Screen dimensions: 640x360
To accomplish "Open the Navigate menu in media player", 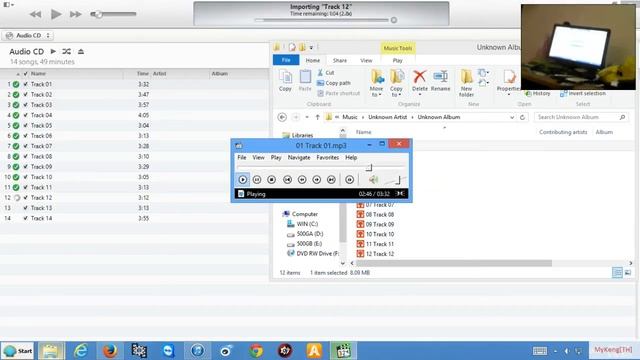I will 299,158.
